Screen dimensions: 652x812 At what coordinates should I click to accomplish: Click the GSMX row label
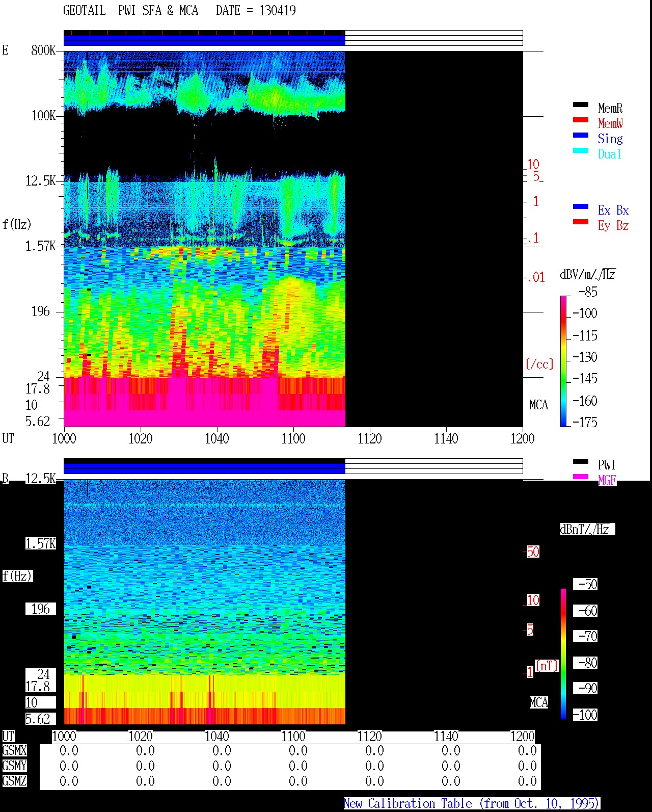coord(14,750)
